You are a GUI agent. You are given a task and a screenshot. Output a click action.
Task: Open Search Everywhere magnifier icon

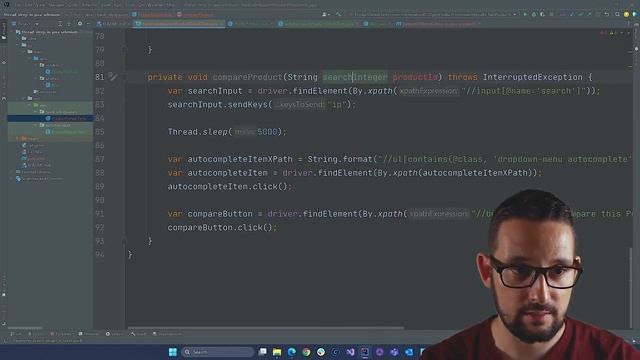(617, 14)
